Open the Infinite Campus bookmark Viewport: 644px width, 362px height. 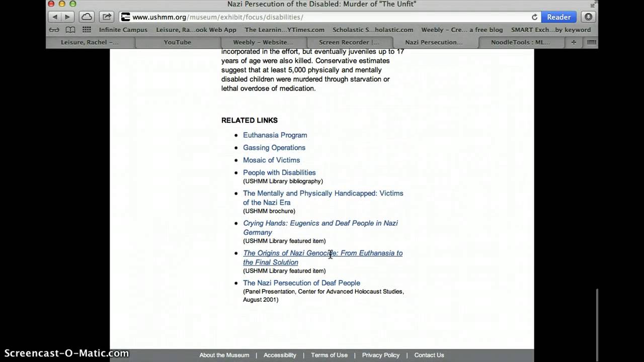point(123,30)
